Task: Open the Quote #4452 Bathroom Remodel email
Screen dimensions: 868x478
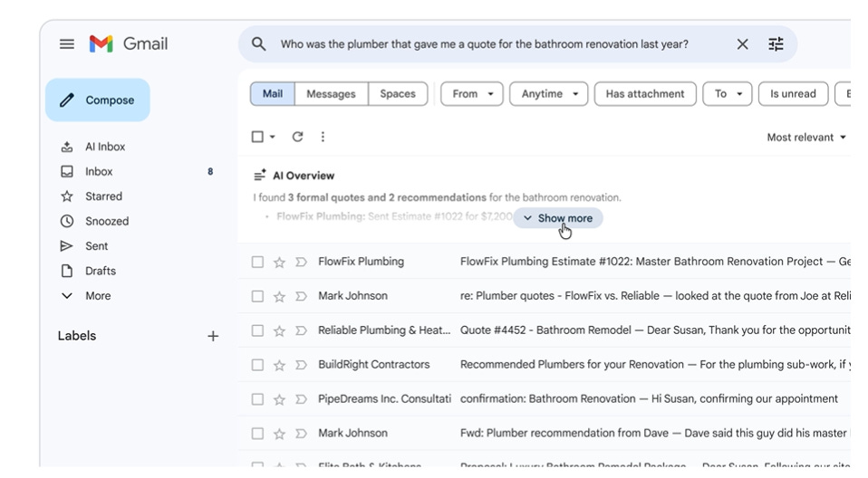Action: tap(655, 330)
